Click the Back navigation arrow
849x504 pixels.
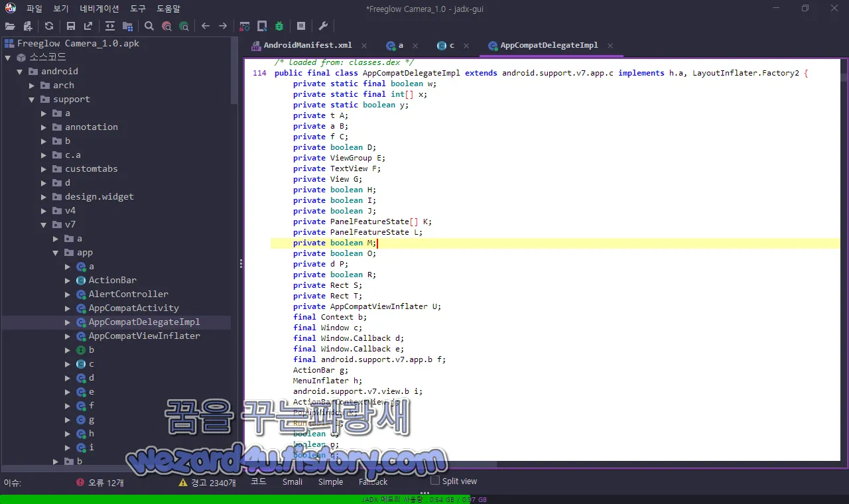[x=206, y=26]
